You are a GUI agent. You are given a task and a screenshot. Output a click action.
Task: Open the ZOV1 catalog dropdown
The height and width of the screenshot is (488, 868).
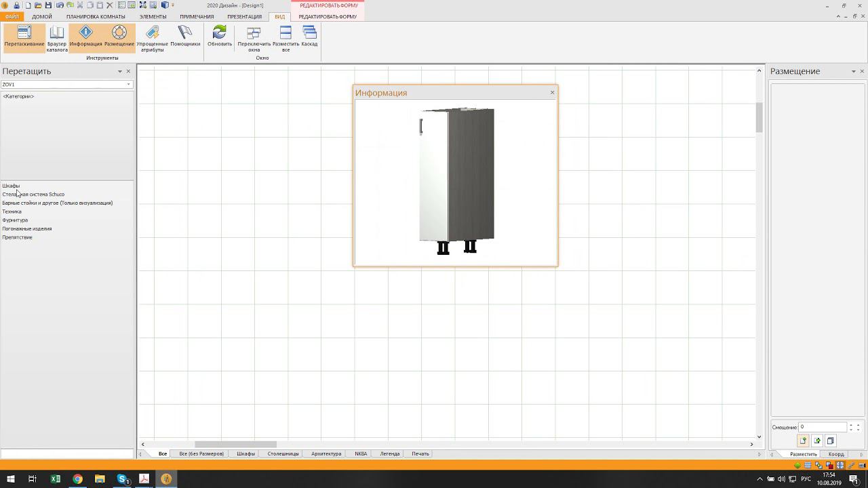click(128, 85)
